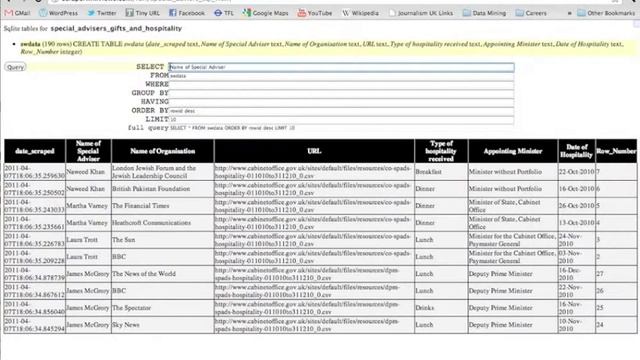The width and height of the screenshot is (640, 360).
Task: Open the Wikipedia bookmark
Action: (x=360, y=13)
